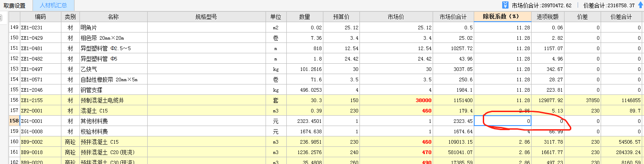Image resolution: width=644 pixels, height=164 pixels.
Task: Select the name cell 混凝土 C15
Action: click(x=113, y=111)
